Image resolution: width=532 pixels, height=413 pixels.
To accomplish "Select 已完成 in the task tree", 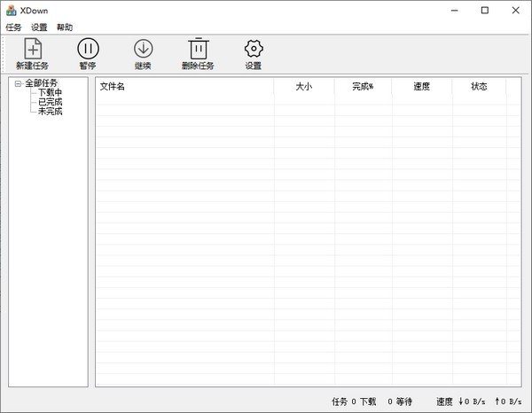I will coord(50,102).
